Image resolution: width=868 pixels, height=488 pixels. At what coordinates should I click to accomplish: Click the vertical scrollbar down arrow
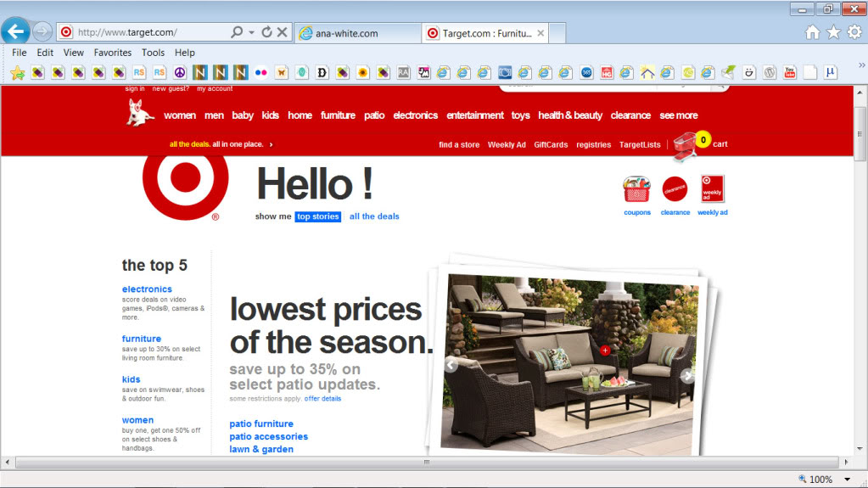point(860,449)
